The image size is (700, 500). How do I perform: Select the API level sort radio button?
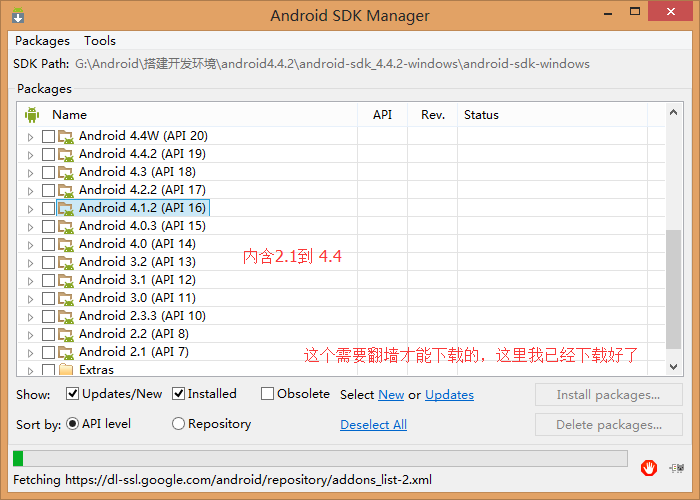click(x=72, y=424)
